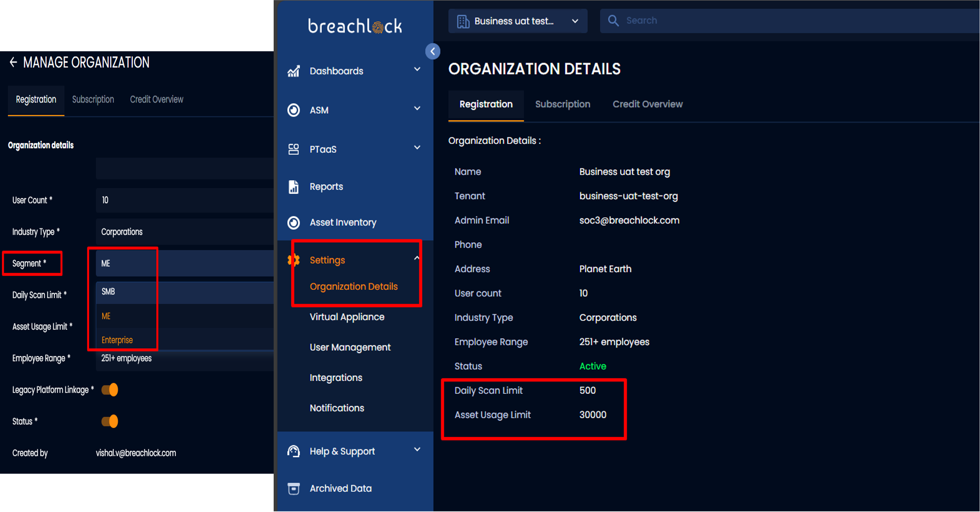Open the Segment dropdown showing ME
The width and height of the screenshot is (980, 512).
tap(185, 263)
